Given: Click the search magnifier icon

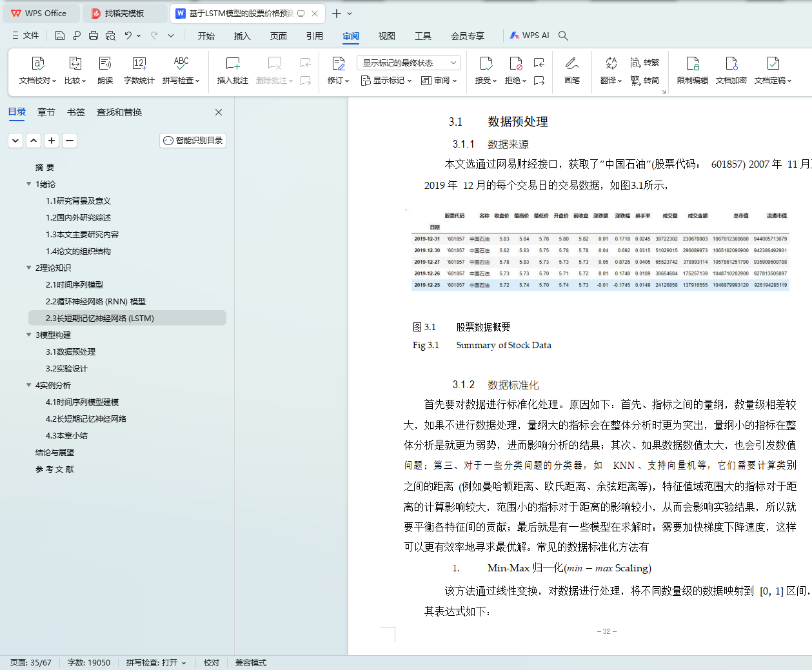Looking at the screenshot, I should [563, 35].
